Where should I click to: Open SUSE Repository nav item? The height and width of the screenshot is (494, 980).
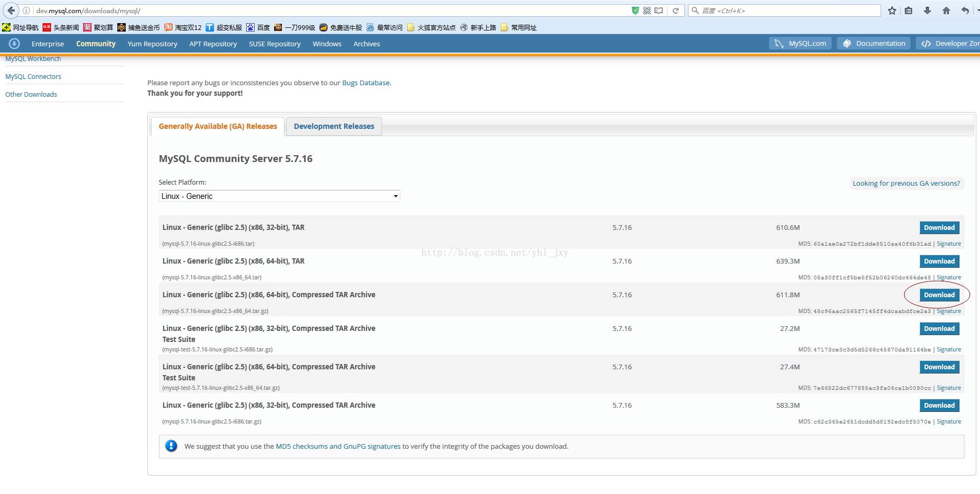pyautogui.click(x=275, y=44)
